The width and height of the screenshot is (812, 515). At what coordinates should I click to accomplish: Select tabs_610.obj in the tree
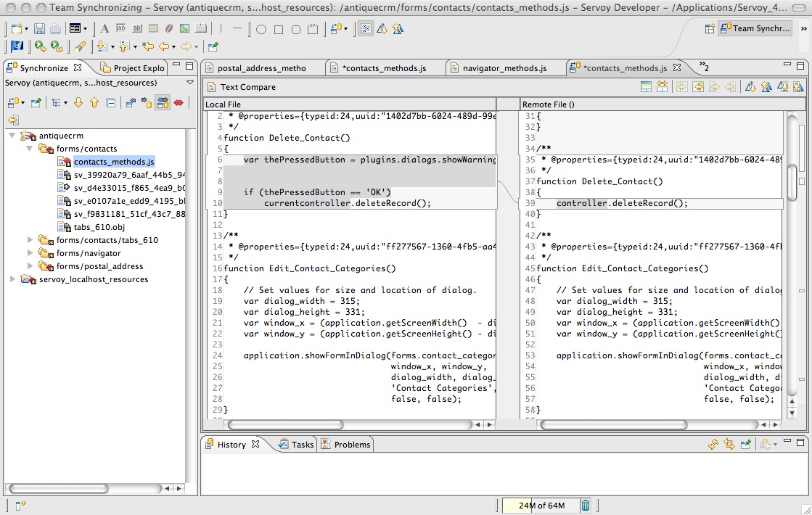(99, 227)
